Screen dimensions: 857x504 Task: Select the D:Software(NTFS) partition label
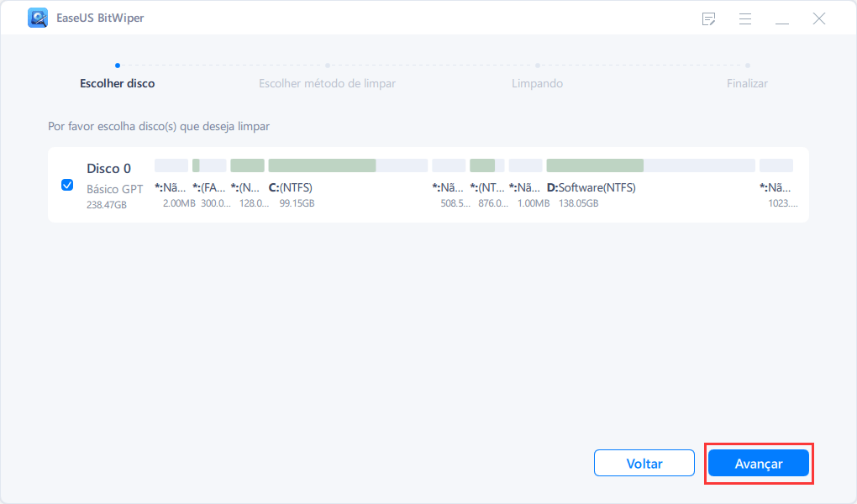coord(591,187)
